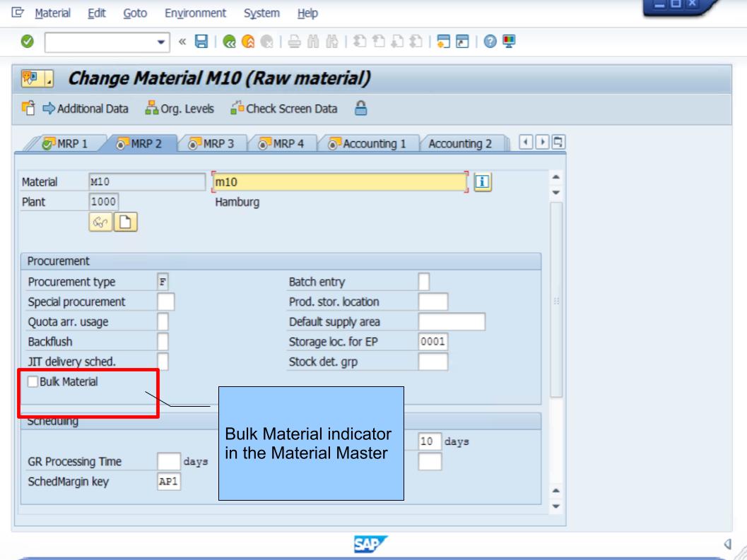
Task: Click the glasses display icon under Plant
Action: (100, 222)
